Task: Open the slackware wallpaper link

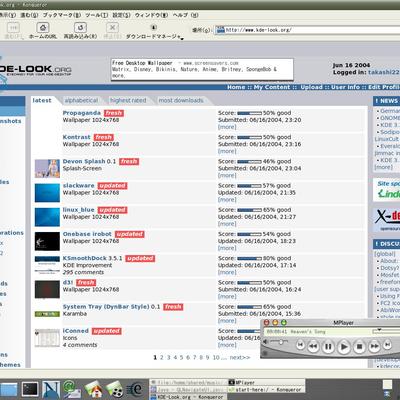Action: (x=79, y=186)
